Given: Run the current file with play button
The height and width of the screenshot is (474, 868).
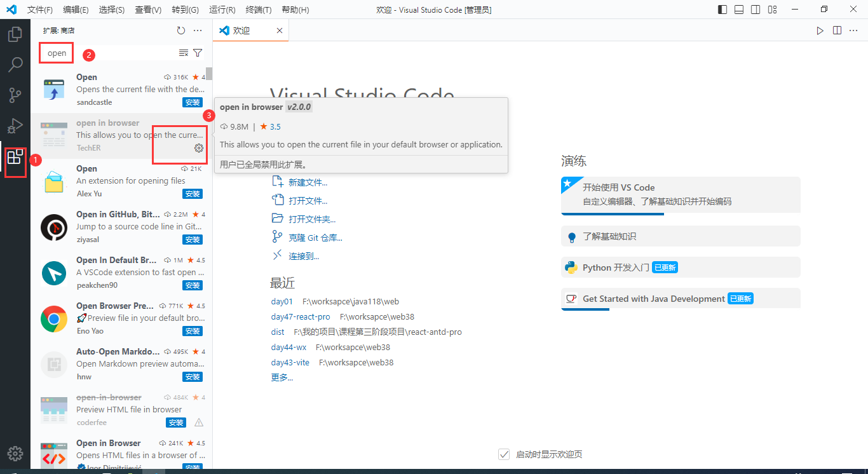Looking at the screenshot, I should (820, 30).
